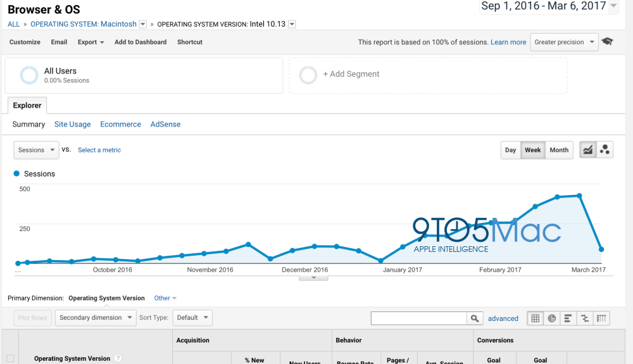633x364 pixels.
Task: Tick the checkbox in table header
Action: [9, 358]
